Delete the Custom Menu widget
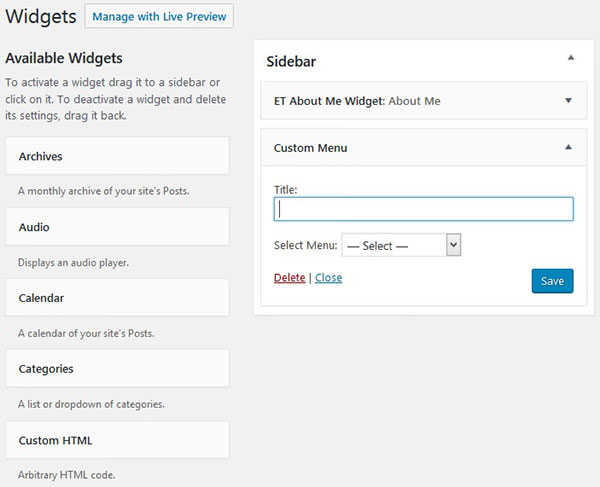600x487 pixels. tap(289, 277)
